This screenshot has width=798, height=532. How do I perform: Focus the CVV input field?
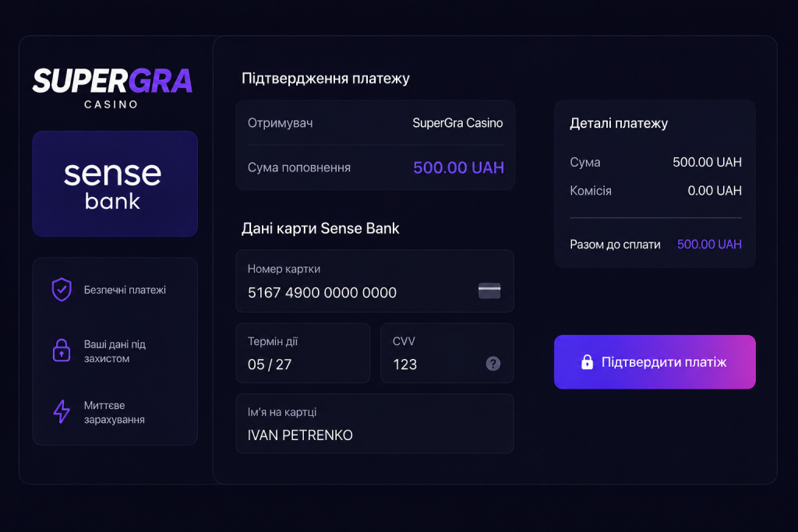[x=447, y=353]
